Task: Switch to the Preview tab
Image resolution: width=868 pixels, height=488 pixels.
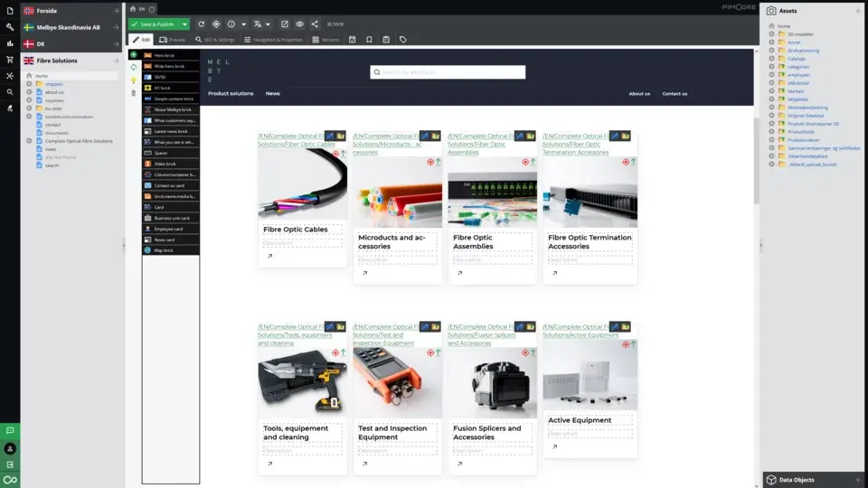Action: click(172, 40)
